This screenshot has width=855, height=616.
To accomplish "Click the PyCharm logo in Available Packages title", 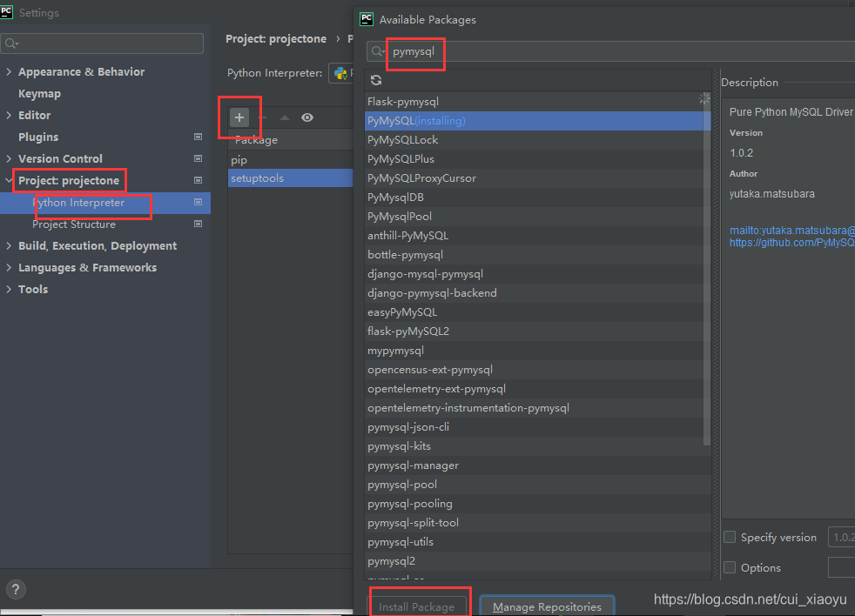I will pos(367,20).
